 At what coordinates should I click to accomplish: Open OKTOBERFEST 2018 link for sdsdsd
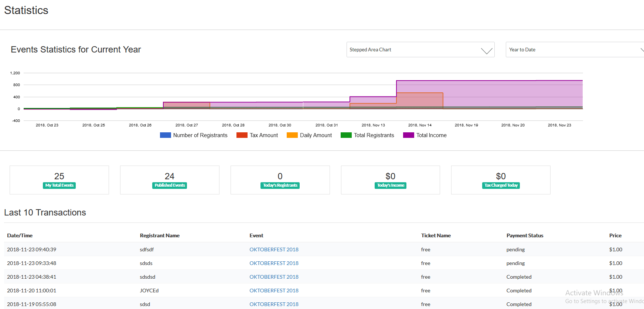tap(274, 277)
